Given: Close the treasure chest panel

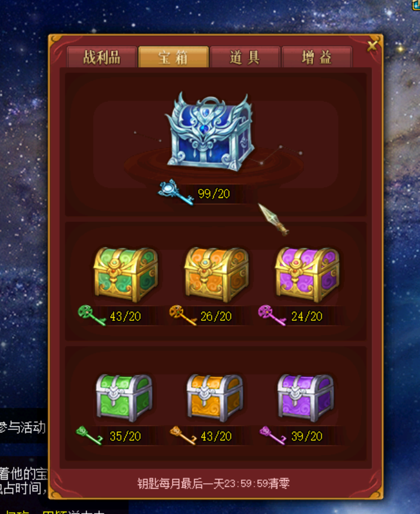Looking at the screenshot, I should click(372, 45).
